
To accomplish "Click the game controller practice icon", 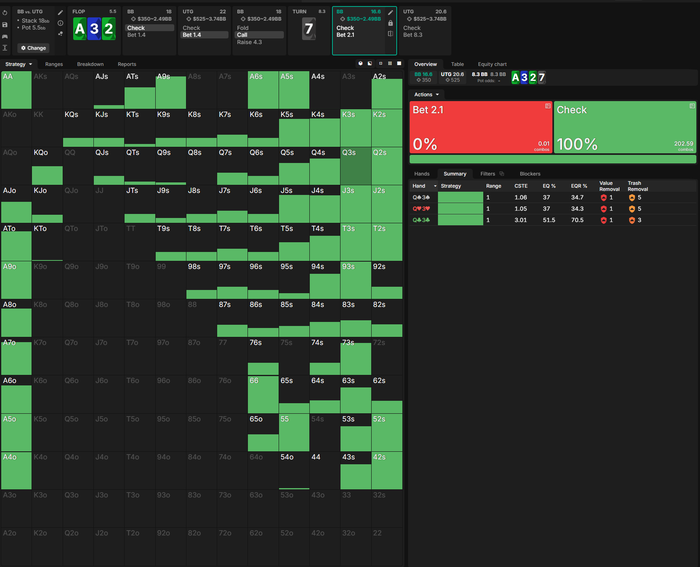I will (5, 36).
